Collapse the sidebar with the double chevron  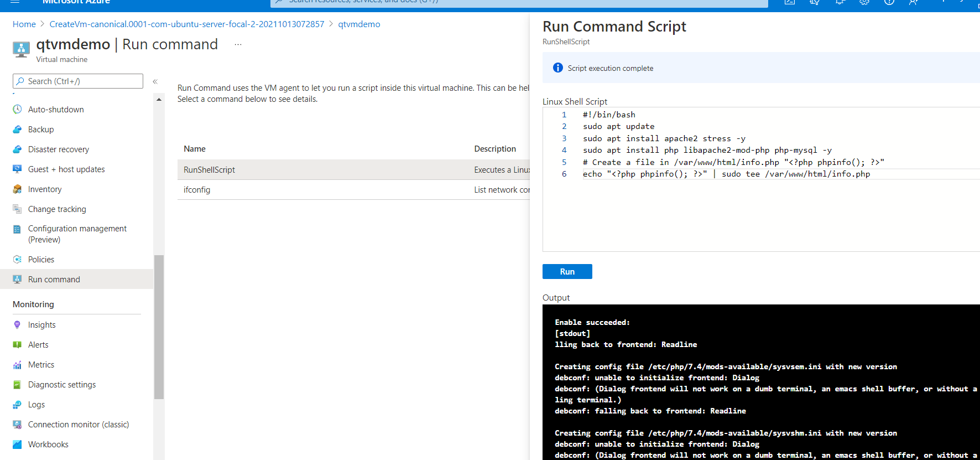coord(155,81)
